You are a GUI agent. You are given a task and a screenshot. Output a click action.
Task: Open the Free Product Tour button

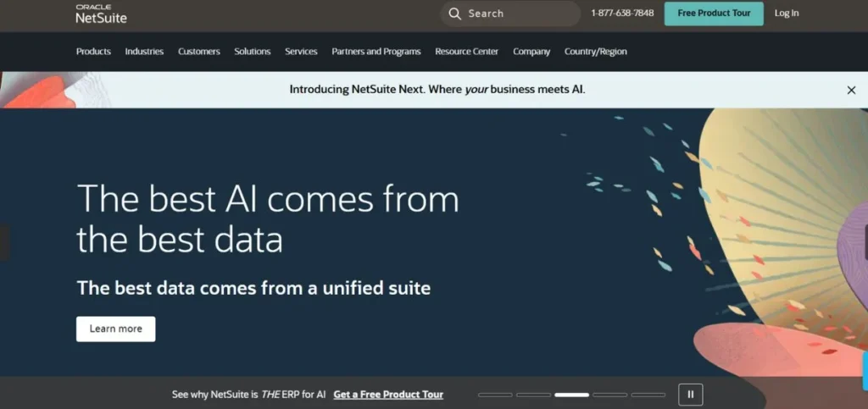714,14
